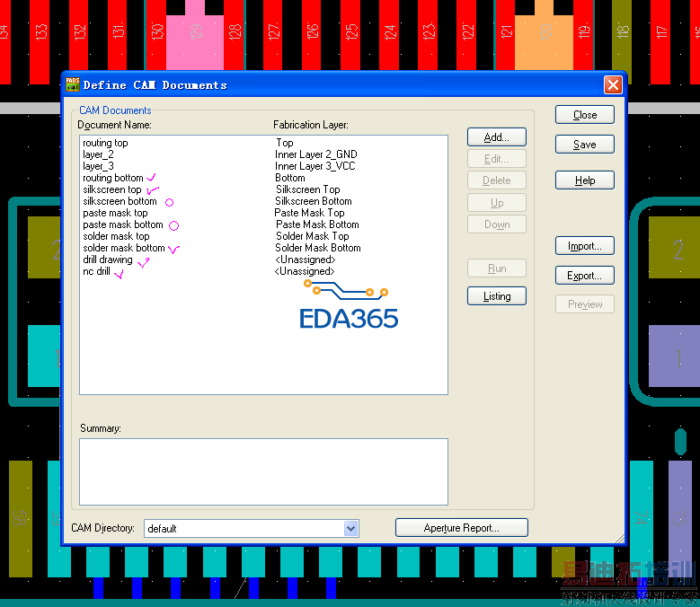The height and width of the screenshot is (607, 700).
Task: Click the Help button
Action: pyautogui.click(x=584, y=180)
